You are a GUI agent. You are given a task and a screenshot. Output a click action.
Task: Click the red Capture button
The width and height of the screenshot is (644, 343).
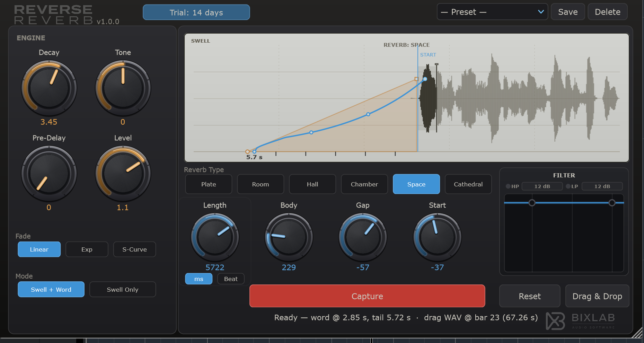367,296
